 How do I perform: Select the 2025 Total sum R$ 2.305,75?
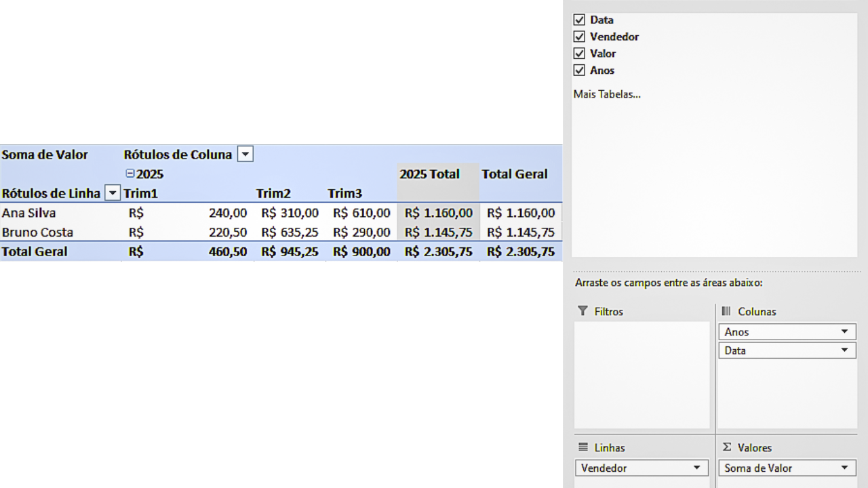pyautogui.click(x=438, y=251)
